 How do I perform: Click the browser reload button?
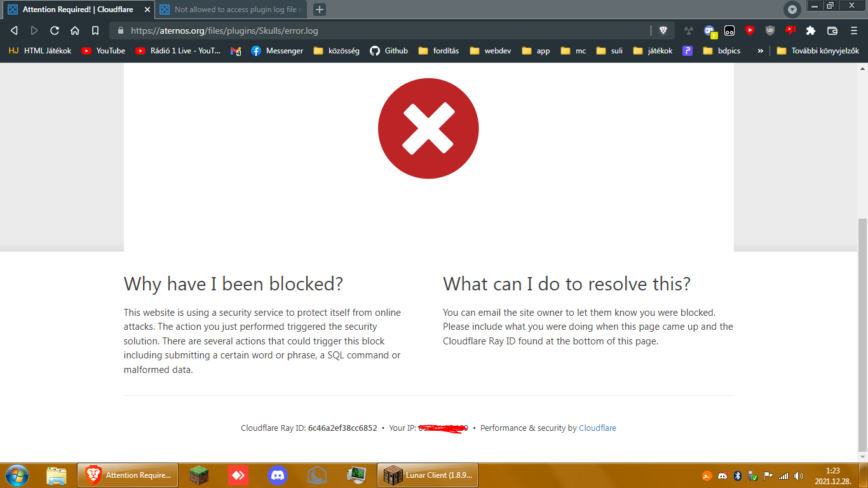pyautogui.click(x=55, y=30)
